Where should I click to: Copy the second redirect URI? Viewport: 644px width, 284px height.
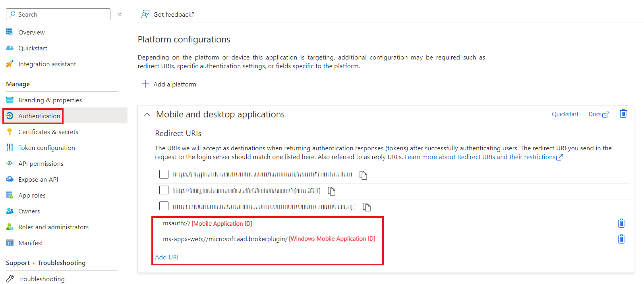pos(331,191)
